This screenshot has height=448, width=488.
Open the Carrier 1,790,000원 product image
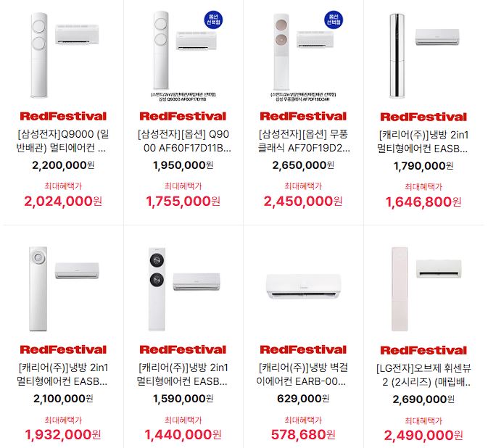click(x=423, y=56)
